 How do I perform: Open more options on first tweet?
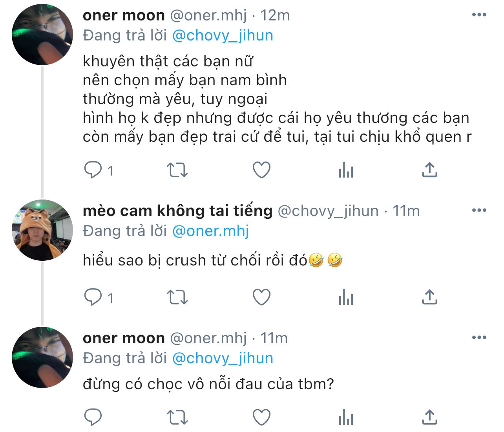(479, 15)
